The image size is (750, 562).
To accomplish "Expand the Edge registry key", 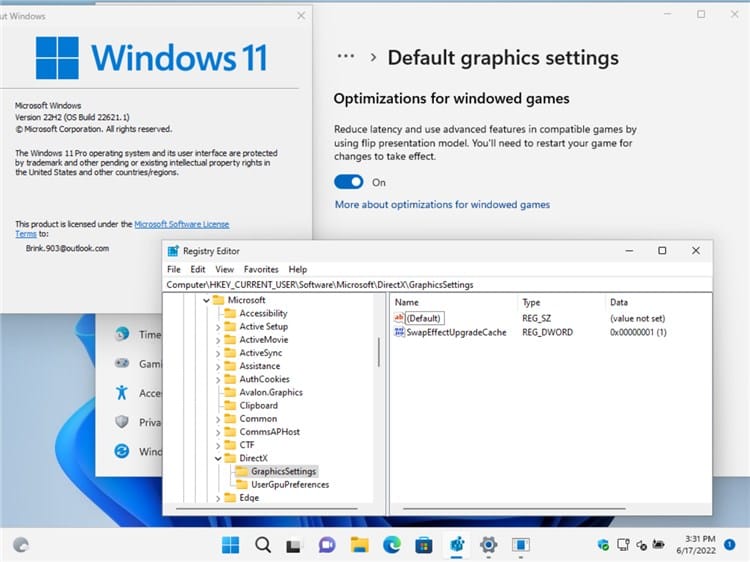I will (x=218, y=498).
